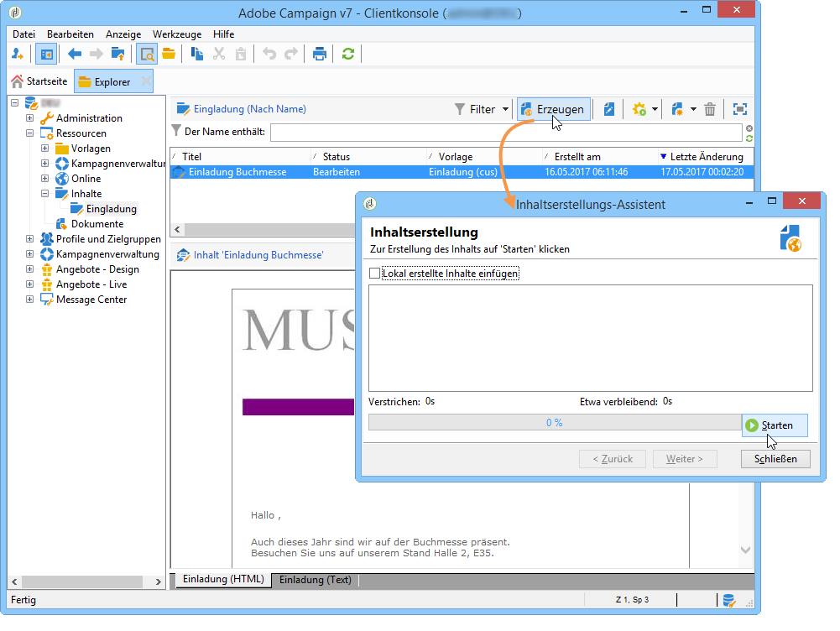Click the edit content pencil icon

pos(609,109)
